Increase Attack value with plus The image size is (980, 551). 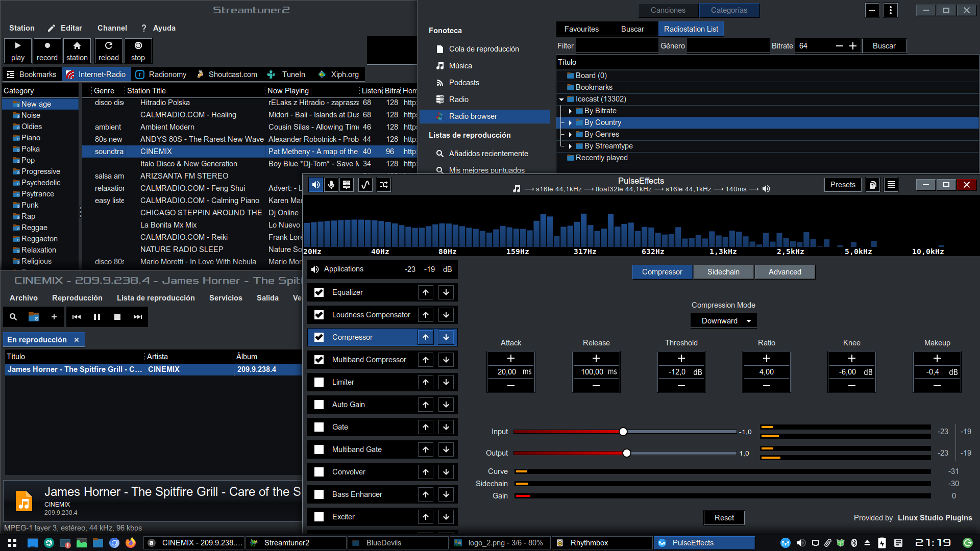511,358
